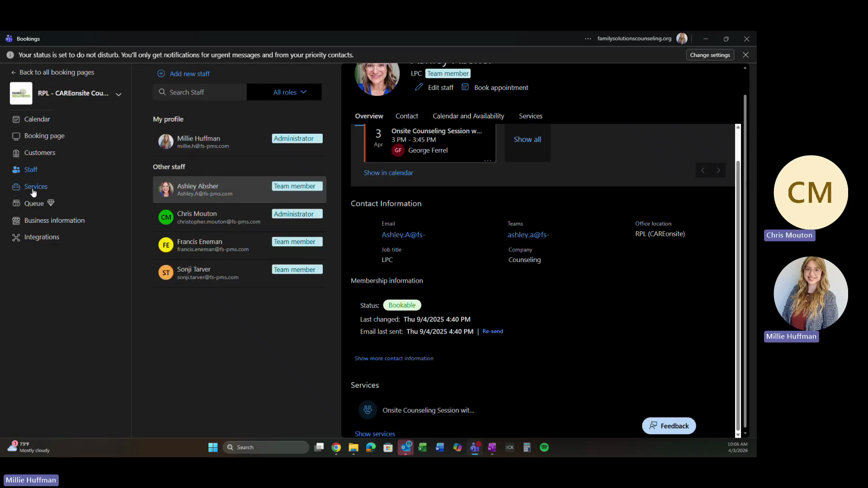Screen dimensions: 868x488
Task: Open Excel from the taskbar
Action: click(423, 447)
